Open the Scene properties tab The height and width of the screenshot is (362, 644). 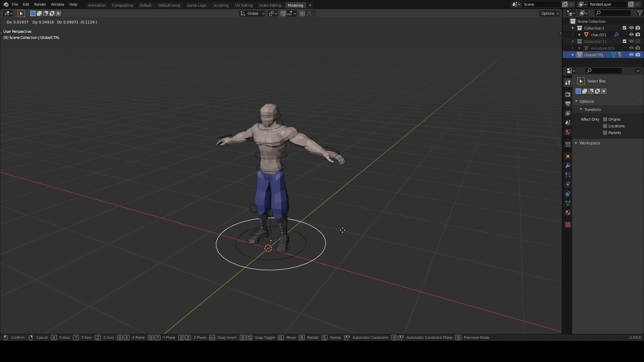[568, 123]
